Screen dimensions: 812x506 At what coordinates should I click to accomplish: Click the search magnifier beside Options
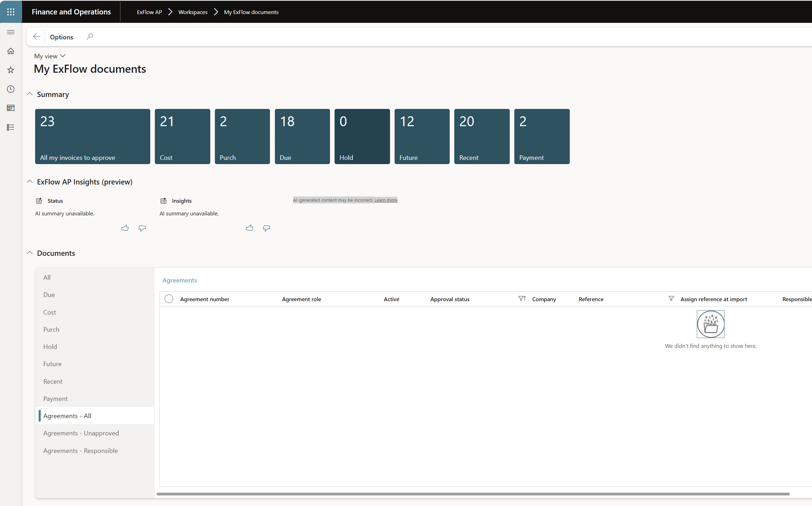coord(90,37)
